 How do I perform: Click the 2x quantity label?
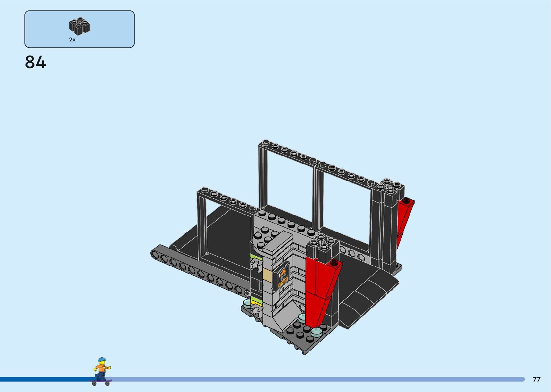coord(72,40)
